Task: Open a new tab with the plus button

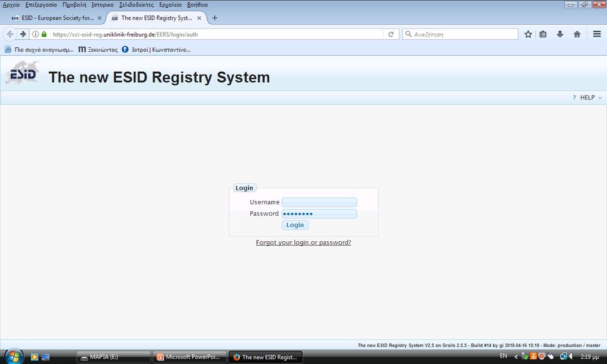Action: pos(215,18)
